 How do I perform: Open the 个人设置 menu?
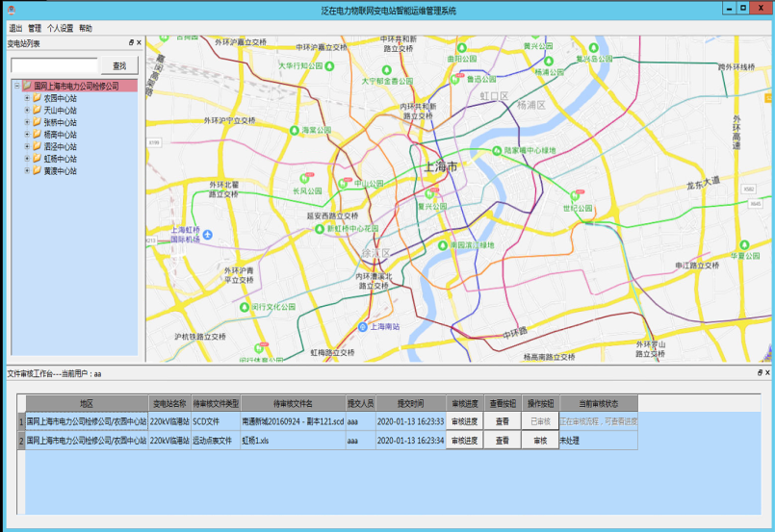click(60, 28)
